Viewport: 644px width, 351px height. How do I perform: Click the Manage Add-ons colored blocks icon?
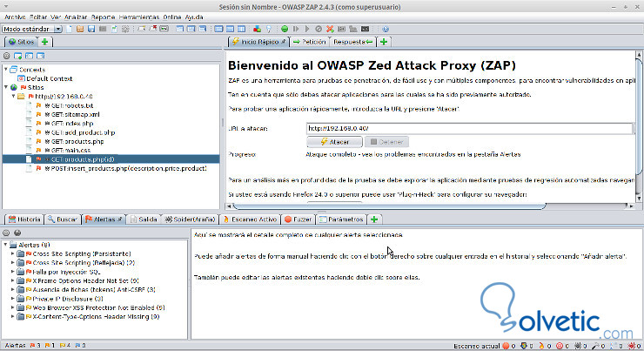[257, 29]
